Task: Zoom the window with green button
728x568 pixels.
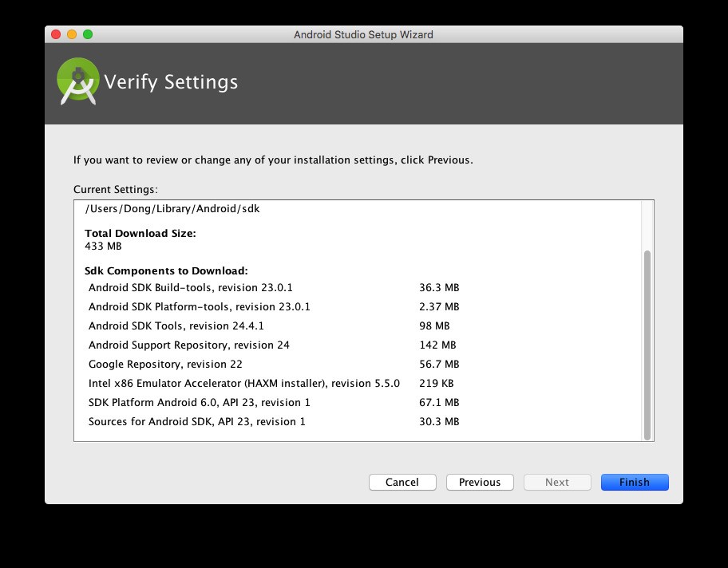Action: (88, 34)
